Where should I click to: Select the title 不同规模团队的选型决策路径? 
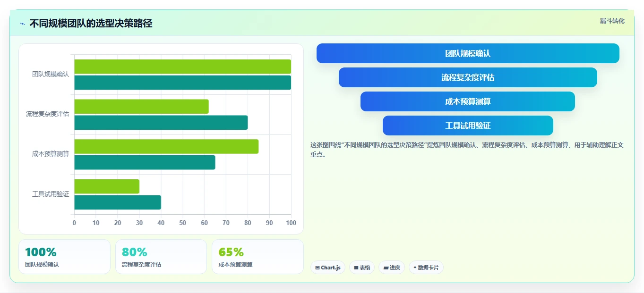[91, 23]
